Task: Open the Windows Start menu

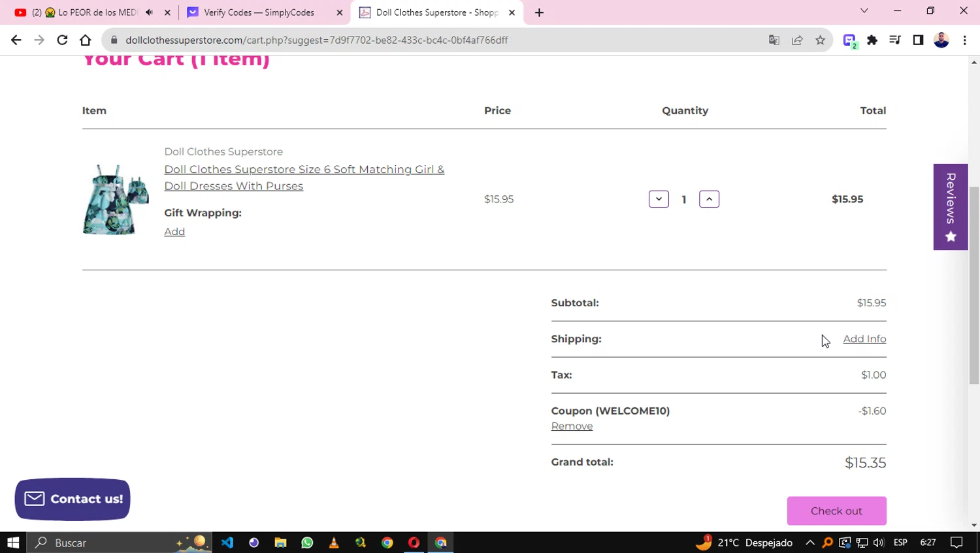Action: pos(13,543)
